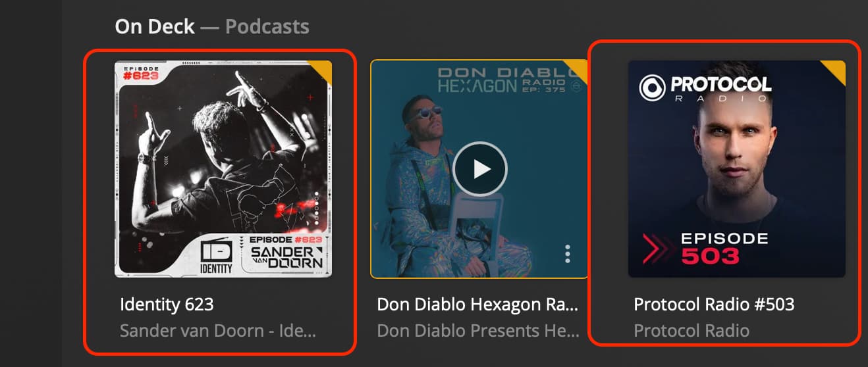Click the yellow unplayed corner on Protocol Radio cover
Screen dimensions: 868x367
835,71
